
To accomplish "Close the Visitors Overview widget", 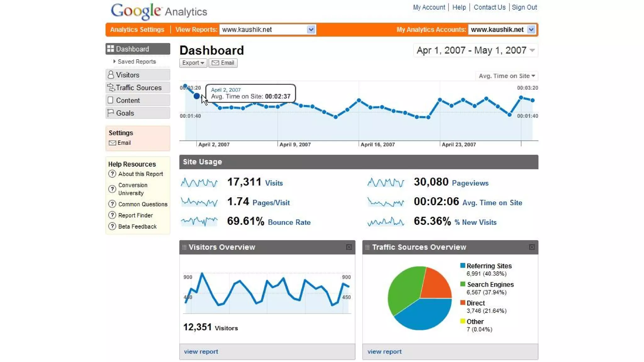I will point(349,247).
